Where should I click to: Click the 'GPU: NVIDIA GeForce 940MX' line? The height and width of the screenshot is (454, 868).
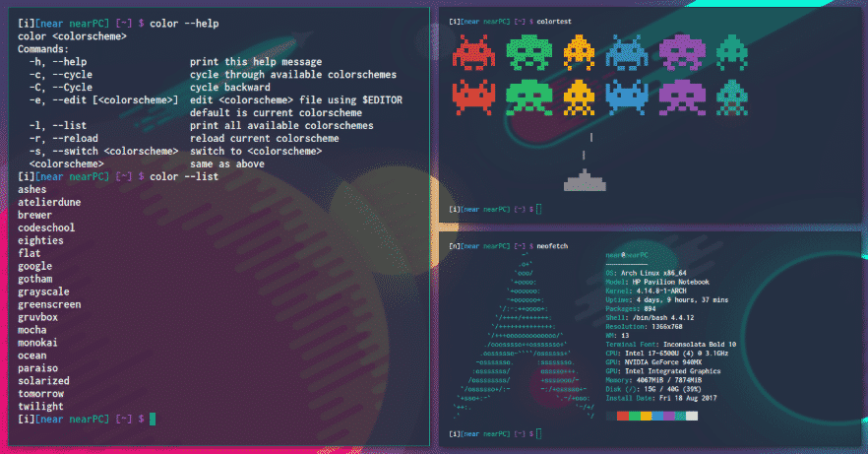[653, 362]
